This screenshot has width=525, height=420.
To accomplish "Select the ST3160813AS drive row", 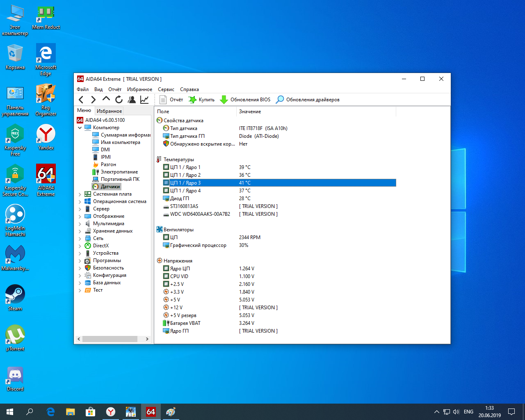I will click(x=279, y=206).
